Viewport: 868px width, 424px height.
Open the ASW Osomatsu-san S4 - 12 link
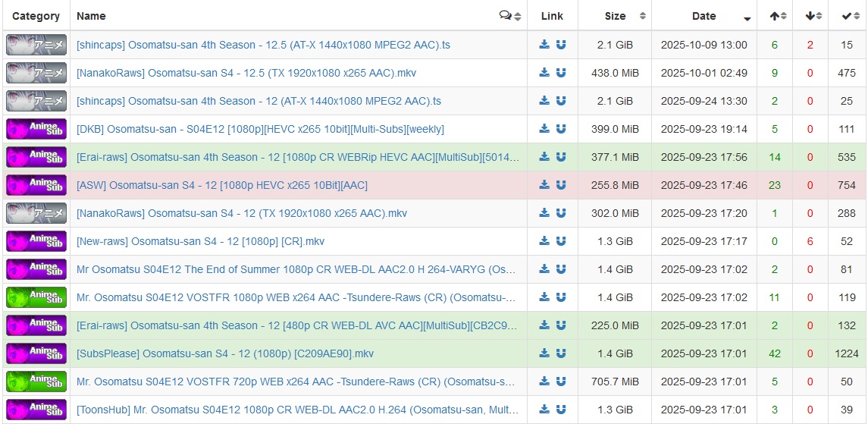221,185
